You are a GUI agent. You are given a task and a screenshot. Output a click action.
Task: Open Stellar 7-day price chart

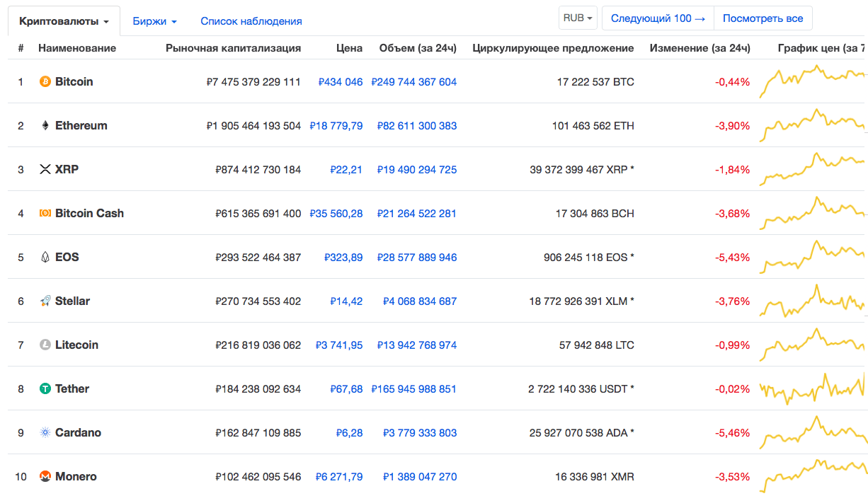(x=813, y=301)
